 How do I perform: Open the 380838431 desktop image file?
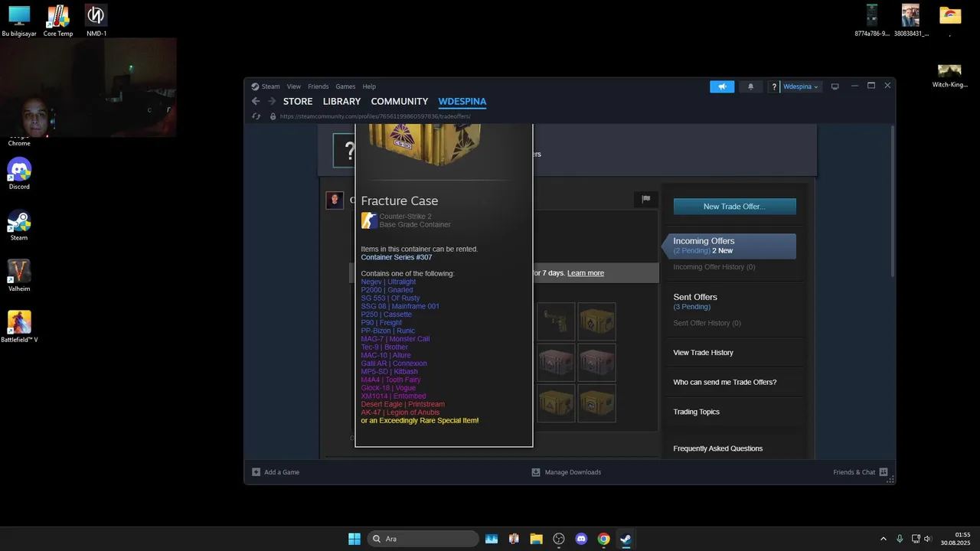coord(910,21)
